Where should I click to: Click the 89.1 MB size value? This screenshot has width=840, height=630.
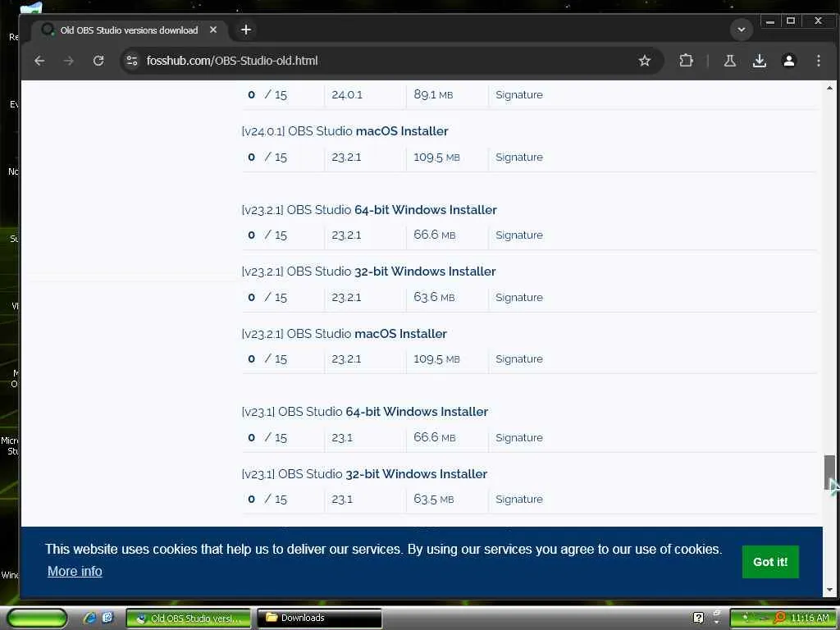[433, 95]
